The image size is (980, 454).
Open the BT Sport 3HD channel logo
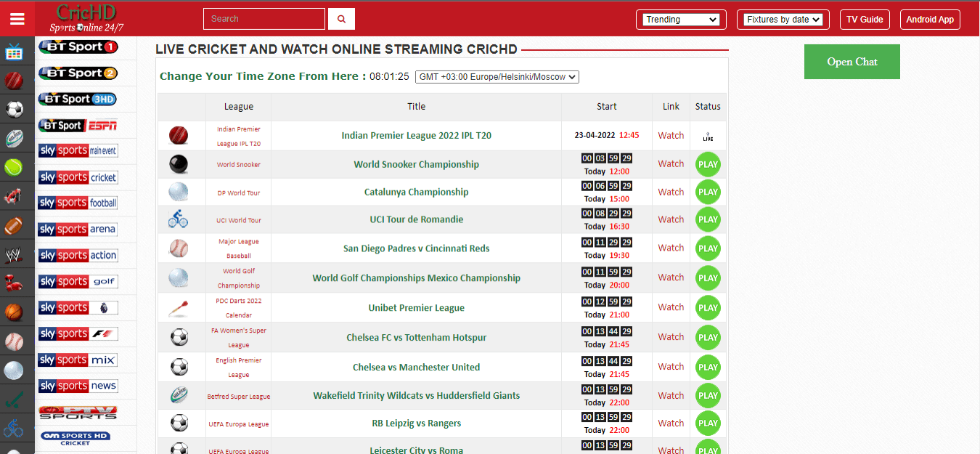[78, 99]
